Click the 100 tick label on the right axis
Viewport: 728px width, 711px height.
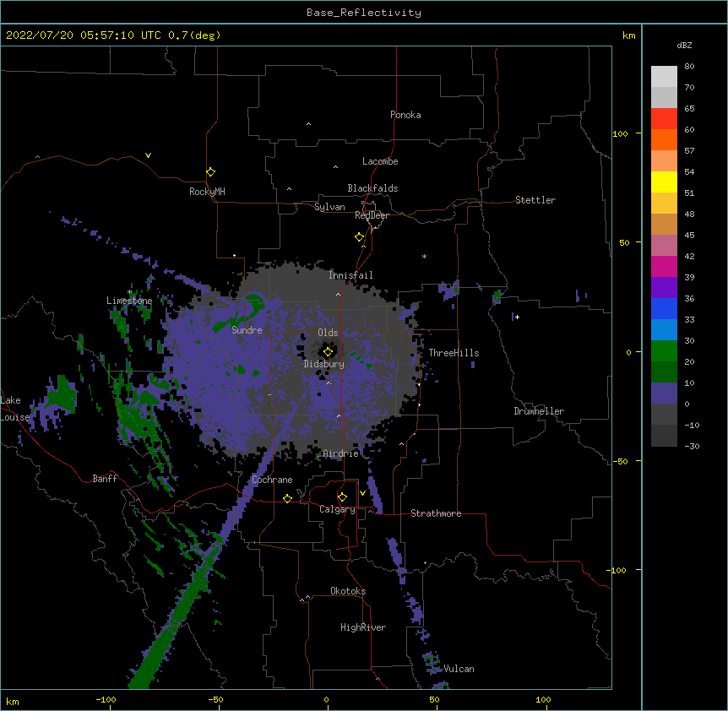pos(620,133)
